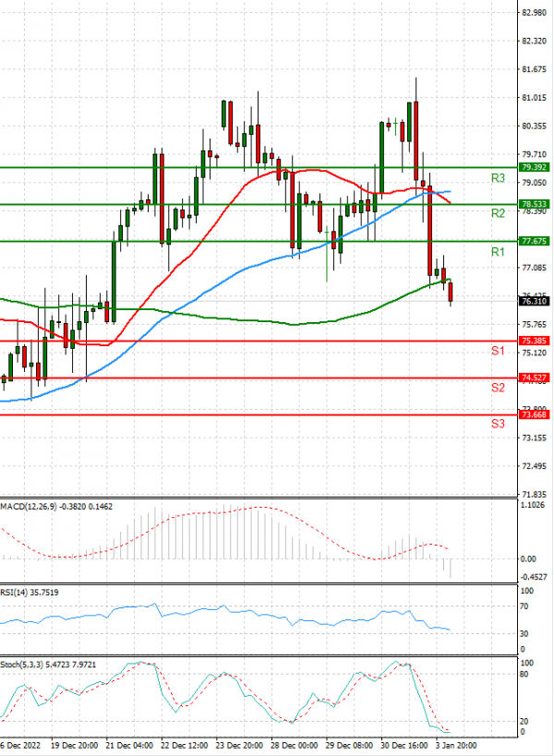554x756 pixels.
Task: Click the 82.980 price scale value
Action: pyautogui.click(x=535, y=13)
